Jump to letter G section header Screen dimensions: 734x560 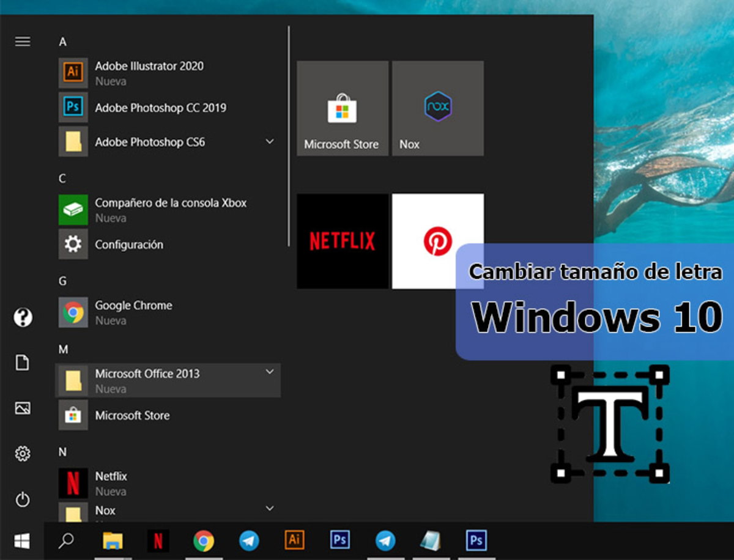[x=62, y=281]
